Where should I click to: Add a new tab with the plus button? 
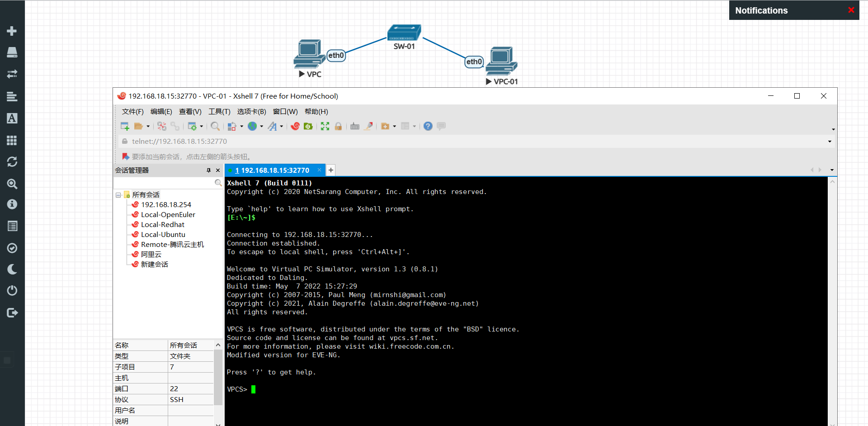[x=331, y=170]
